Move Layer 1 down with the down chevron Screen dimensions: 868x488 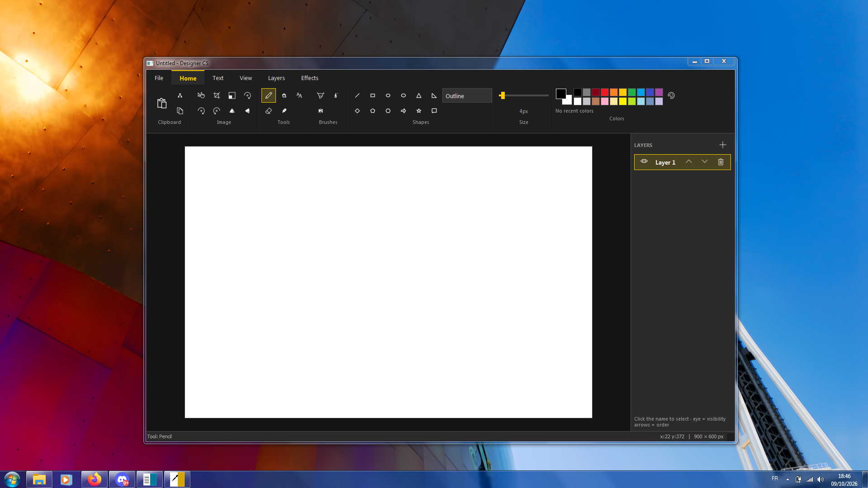point(705,161)
